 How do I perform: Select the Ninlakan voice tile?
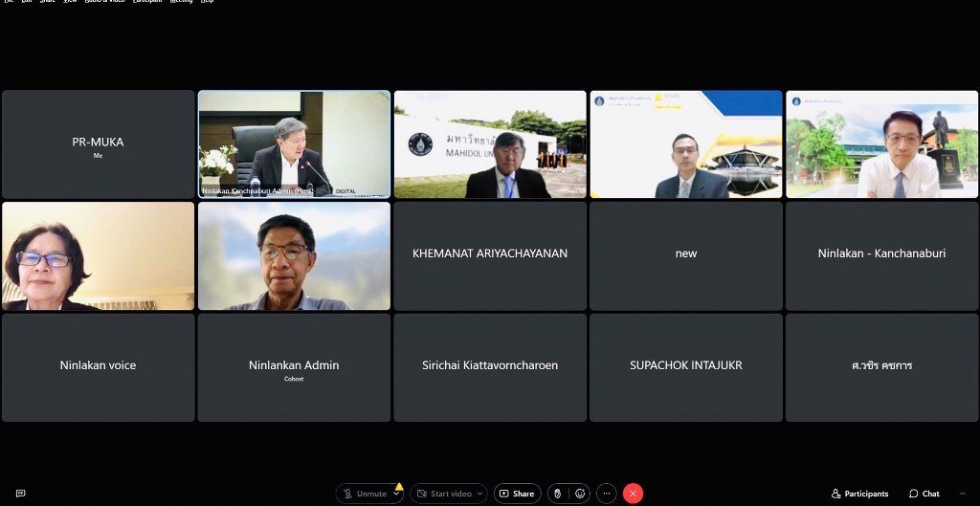[99, 368]
